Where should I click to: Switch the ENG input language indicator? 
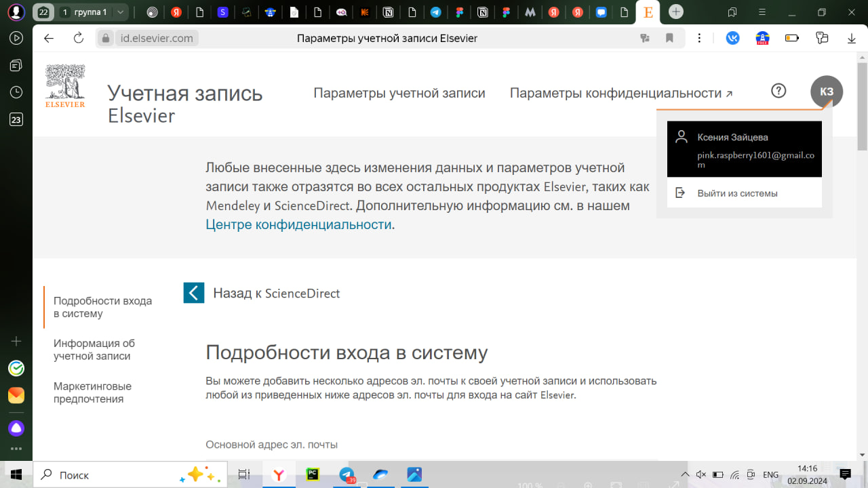(771, 474)
